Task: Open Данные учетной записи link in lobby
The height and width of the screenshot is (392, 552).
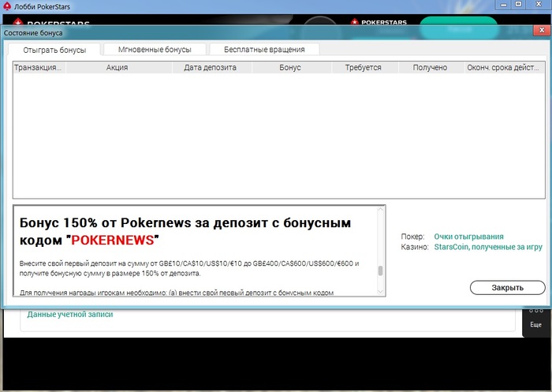Action: (x=70, y=314)
